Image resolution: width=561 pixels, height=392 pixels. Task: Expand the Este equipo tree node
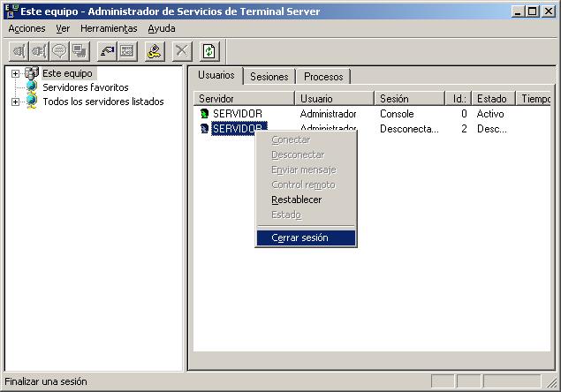click(15, 74)
